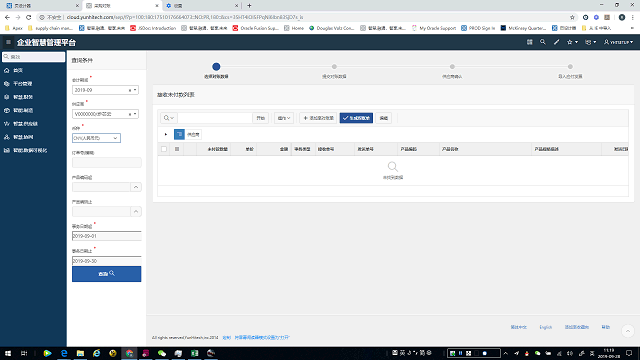Click the grid toolbar search text field
The width and height of the screenshot is (640, 360).
click(x=215, y=118)
